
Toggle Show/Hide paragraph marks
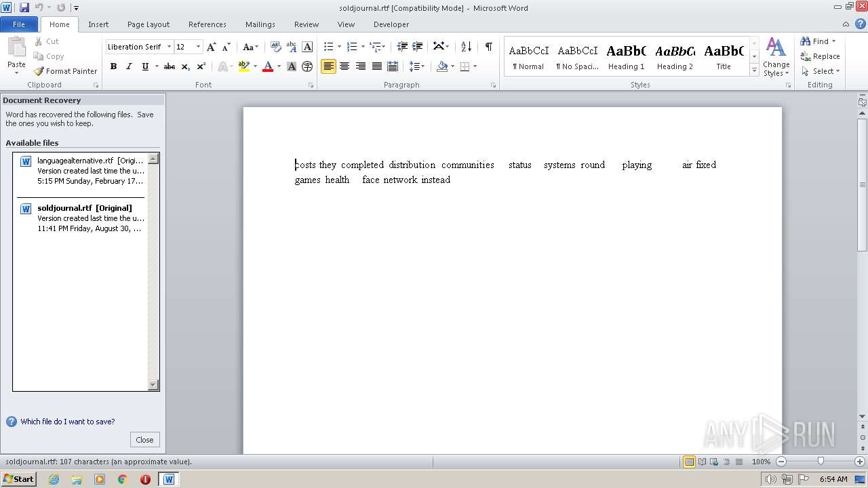(x=488, y=47)
